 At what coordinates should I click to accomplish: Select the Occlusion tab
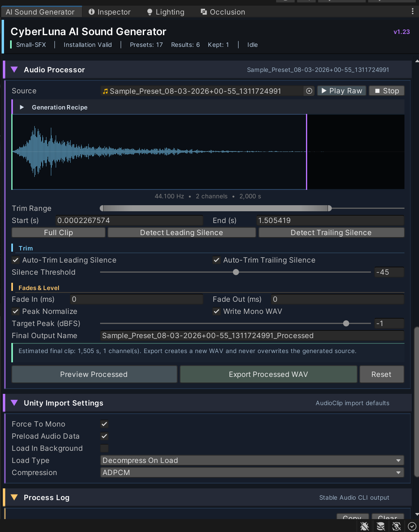pos(223,12)
